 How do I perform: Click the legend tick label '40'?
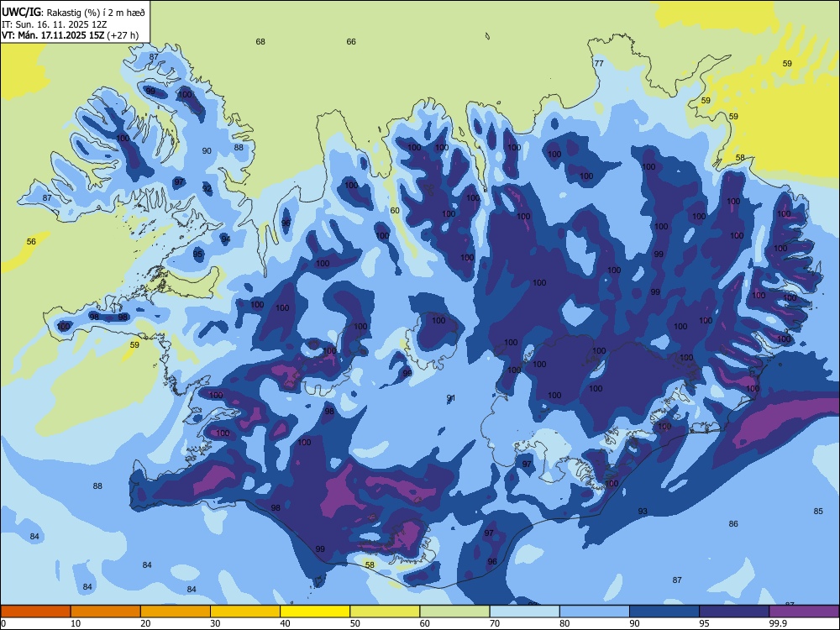tap(286, 623)
